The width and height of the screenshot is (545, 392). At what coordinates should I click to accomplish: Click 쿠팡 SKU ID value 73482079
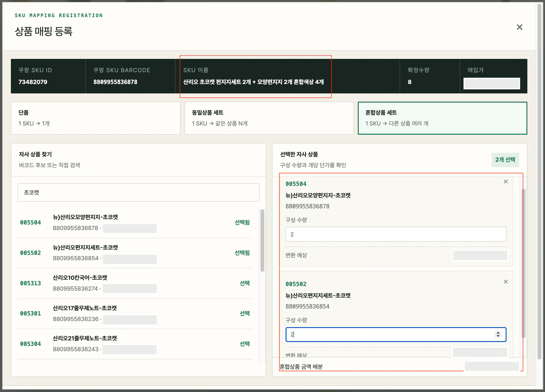click(33, 82)
